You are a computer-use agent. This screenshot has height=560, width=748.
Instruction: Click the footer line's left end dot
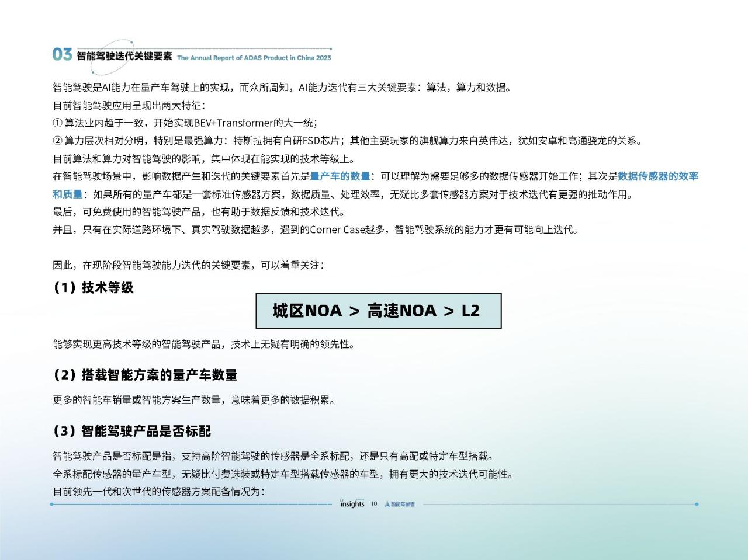[52, 504]
